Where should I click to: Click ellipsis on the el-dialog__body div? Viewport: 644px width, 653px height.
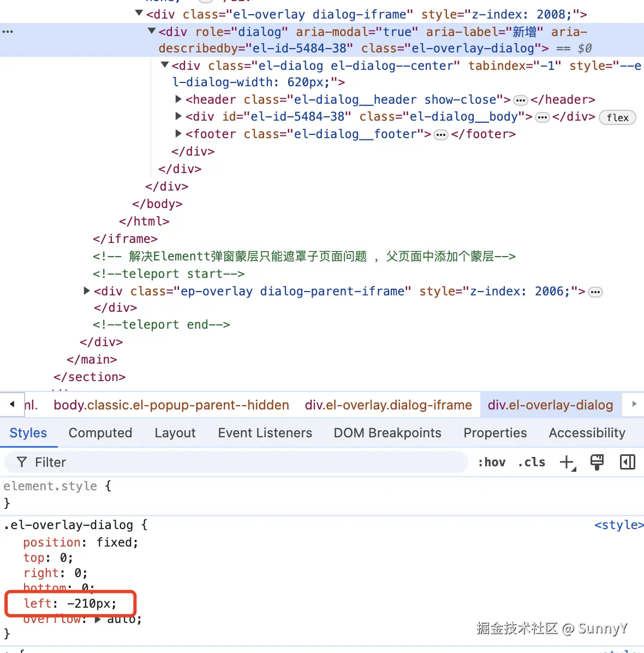[542, 117]
